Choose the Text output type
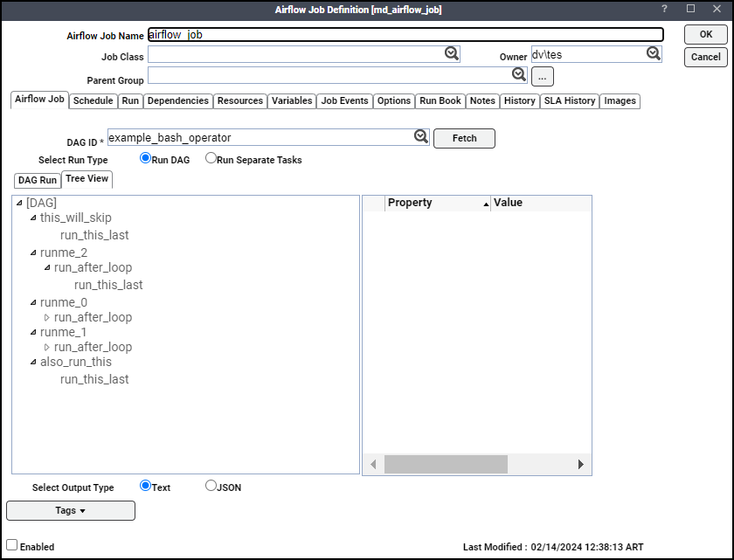This screenshot has width=734, height=560. [x=146, y=486]
